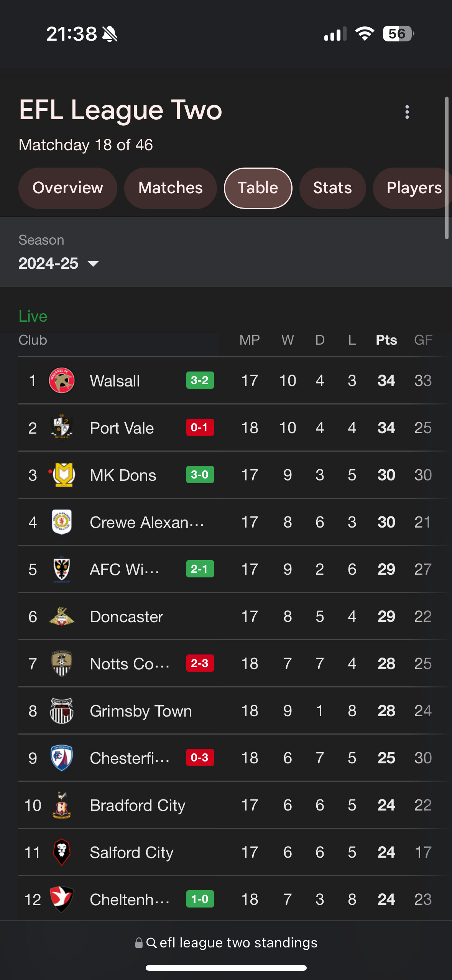Viewport: 452px width, 980px height.
Task: Open the Season 2024-25 dropdown
Action: pyautogui.click(x=59, y=263)
